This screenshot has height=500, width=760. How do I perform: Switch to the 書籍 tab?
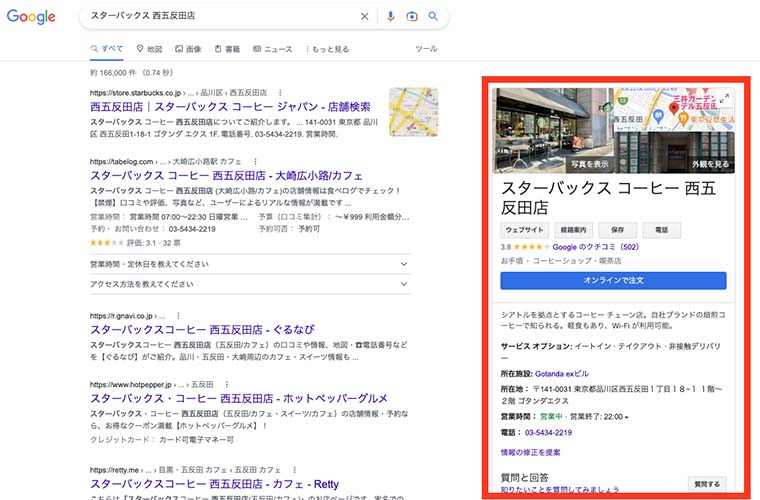(x=227, y=49)
